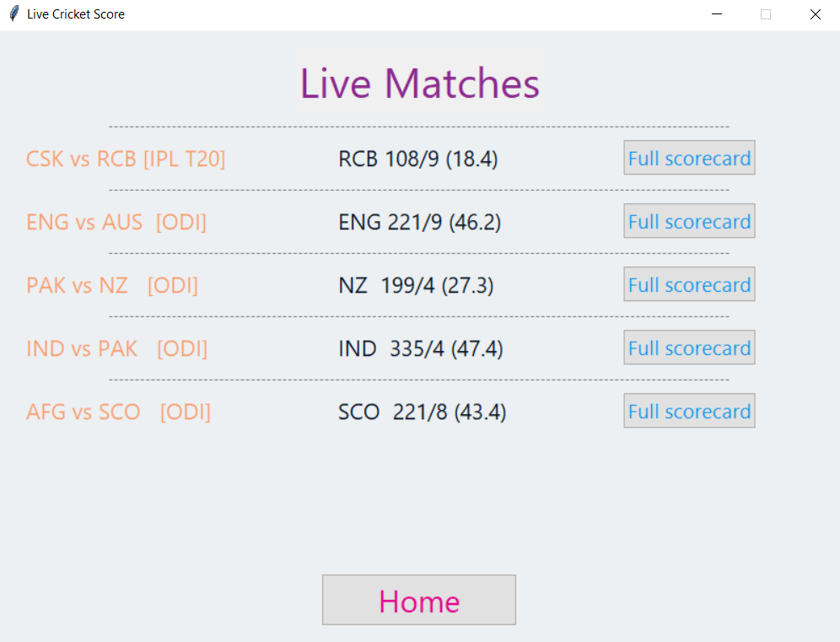Viewport: 840px width, 642px height.
Task: Click the NZ 199/4 score text
Action: point(416,285)
